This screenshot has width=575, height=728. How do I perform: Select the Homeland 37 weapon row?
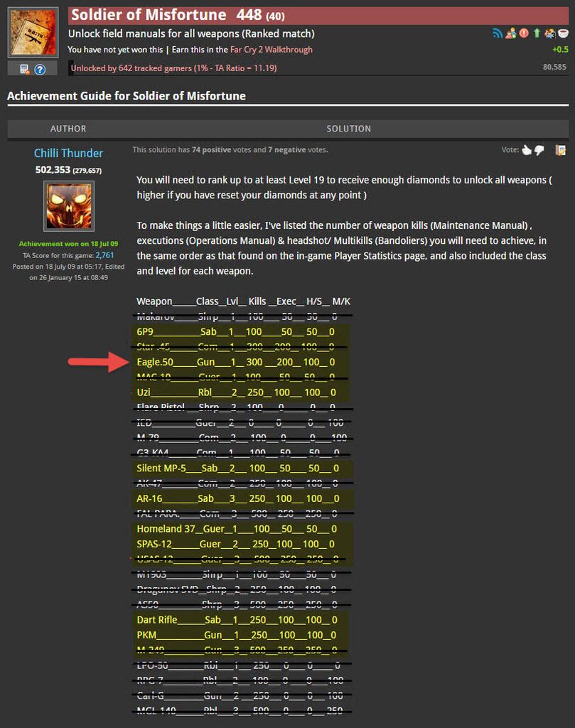click(237, 529)
